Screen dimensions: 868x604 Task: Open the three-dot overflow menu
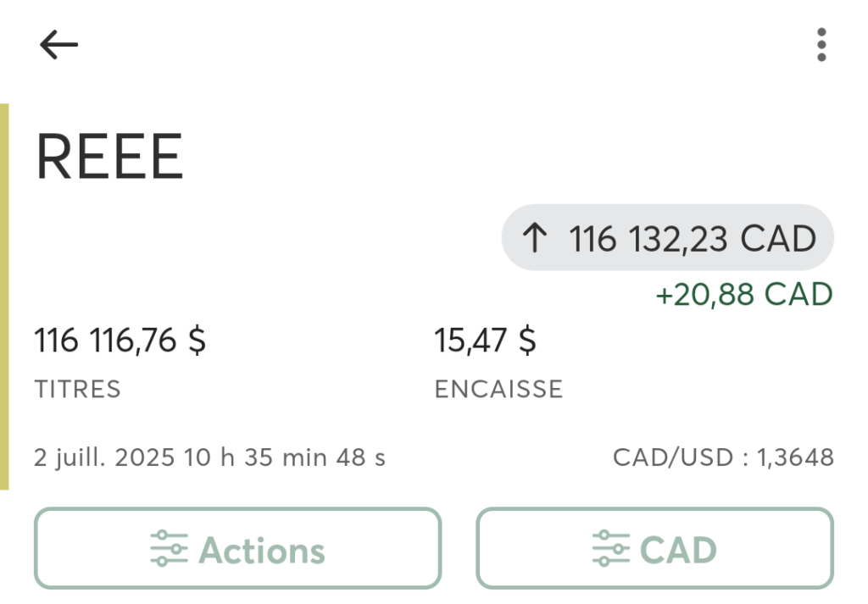(x=821, y=45)
